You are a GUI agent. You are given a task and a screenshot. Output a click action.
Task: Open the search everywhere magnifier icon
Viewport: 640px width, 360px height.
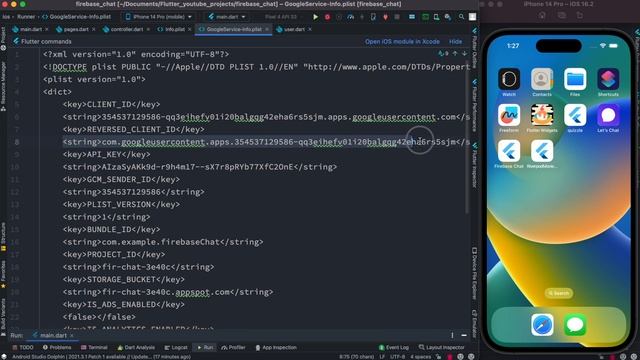461,17
